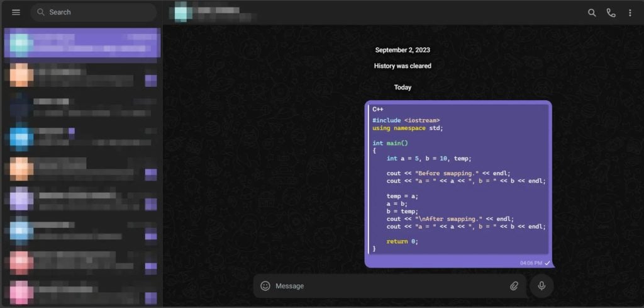
Task: Click the September 2, 2023 date label
Action: point(402,50)
